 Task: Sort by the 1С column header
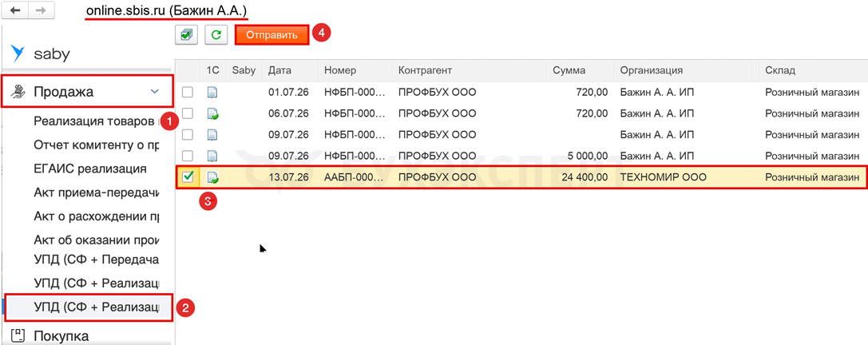(x=213, y=70)
